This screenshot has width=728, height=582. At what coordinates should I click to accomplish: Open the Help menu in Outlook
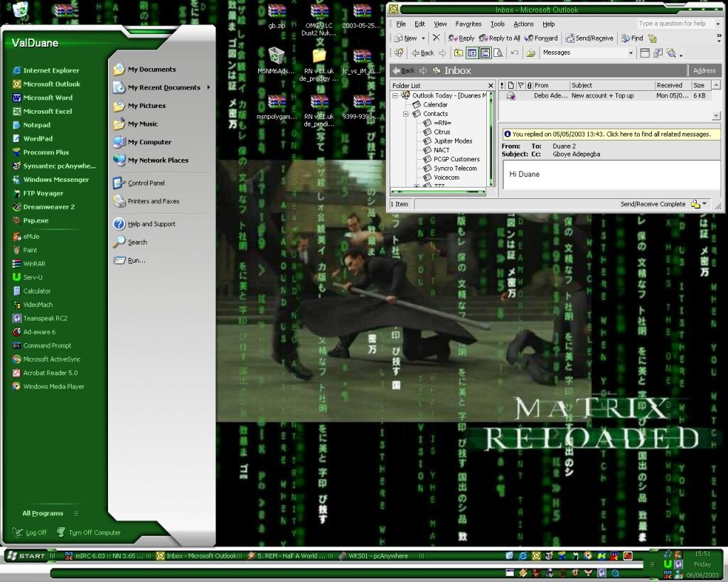[x=548, y=24]
